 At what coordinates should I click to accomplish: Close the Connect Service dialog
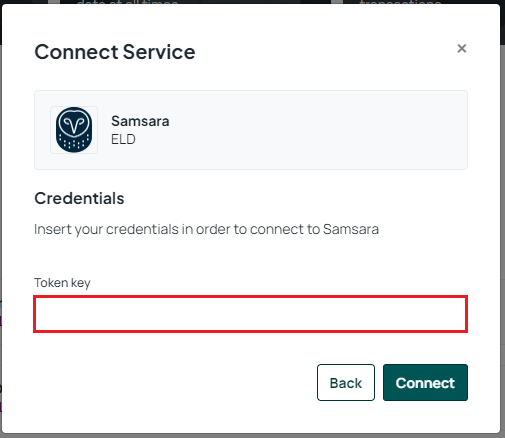462,48
